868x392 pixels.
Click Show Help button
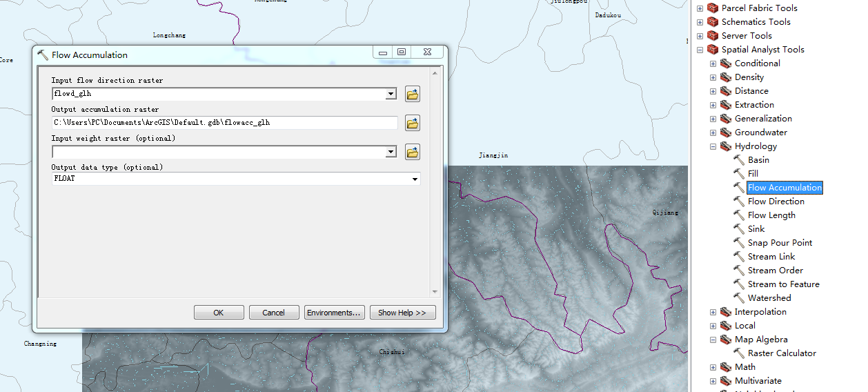pyautogui.click(x=402, y=313)
